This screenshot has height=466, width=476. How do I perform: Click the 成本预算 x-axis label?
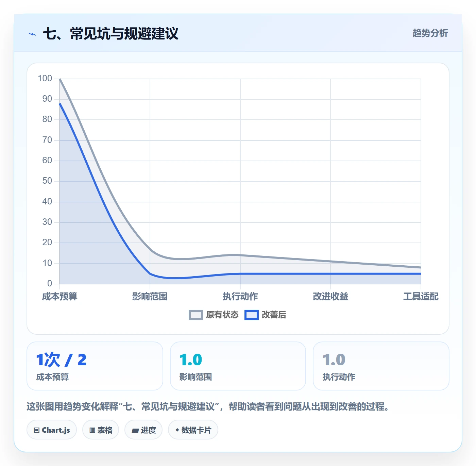click(60, 297)
